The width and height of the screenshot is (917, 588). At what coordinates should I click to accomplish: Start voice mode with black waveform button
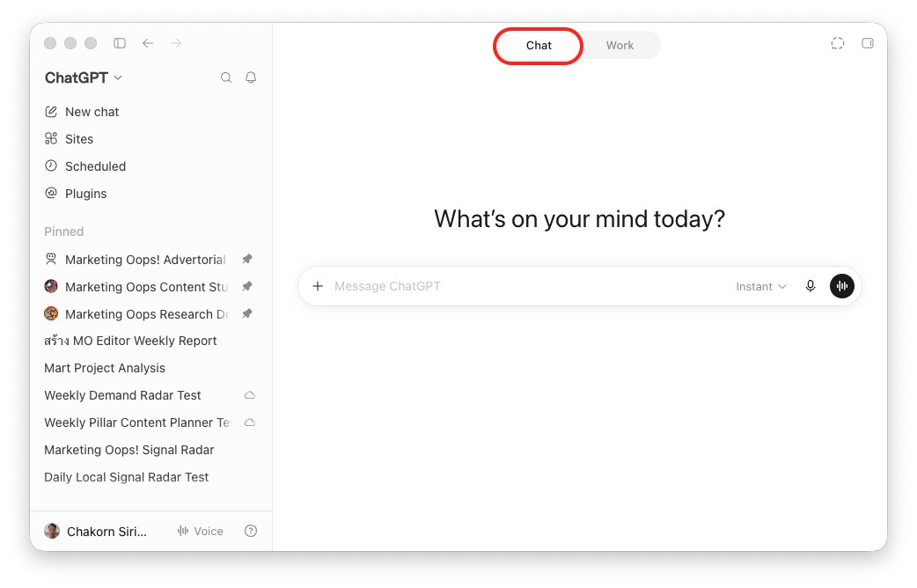[842, 286]
